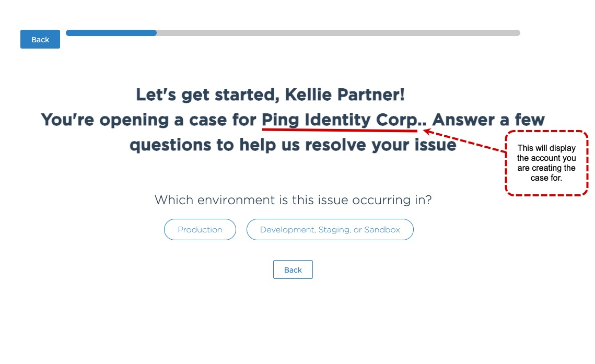Screen dimensions: 595x364
Task: Click the border of the Production button
Action: (200, 220)
